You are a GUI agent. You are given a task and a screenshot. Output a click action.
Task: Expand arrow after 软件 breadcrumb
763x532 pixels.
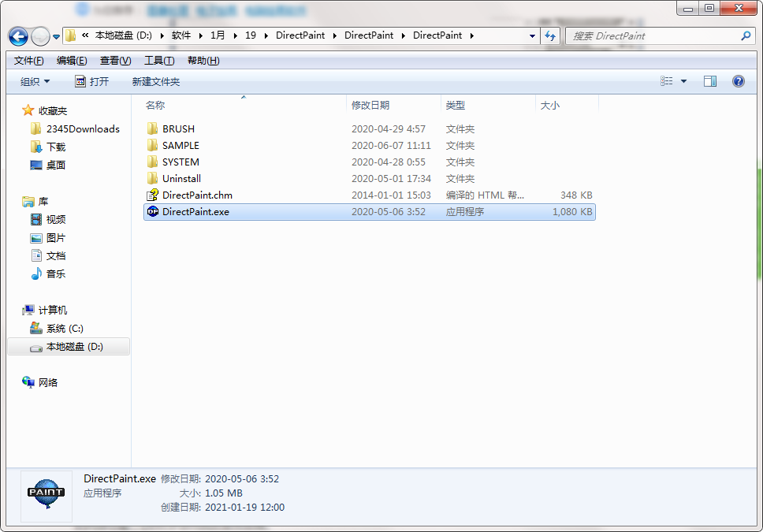coord(200,35)
